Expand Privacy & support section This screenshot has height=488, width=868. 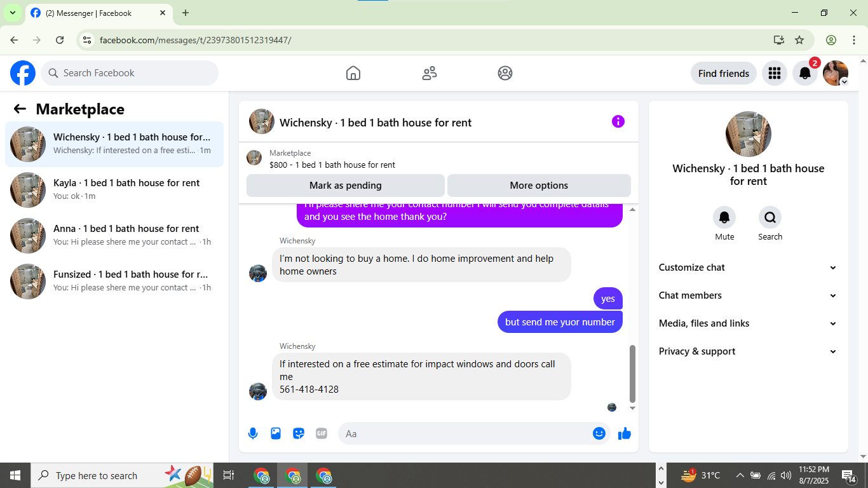(x=748, y=351)
